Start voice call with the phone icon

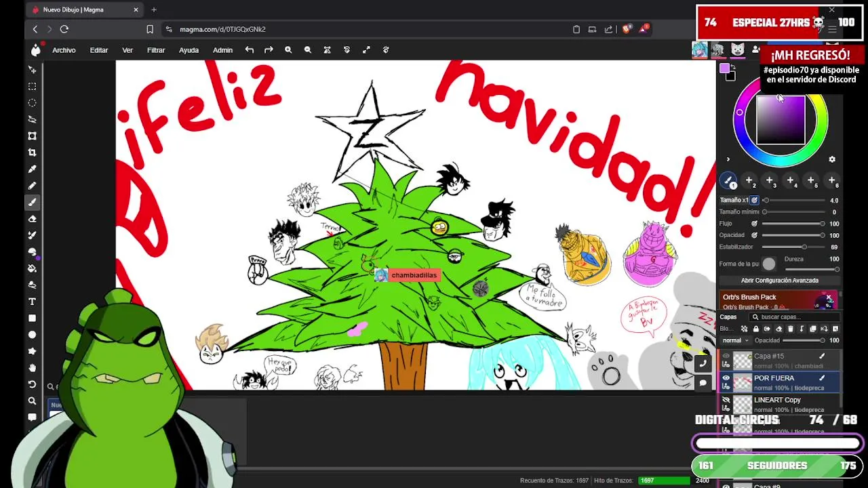click(x=703, y=363)
